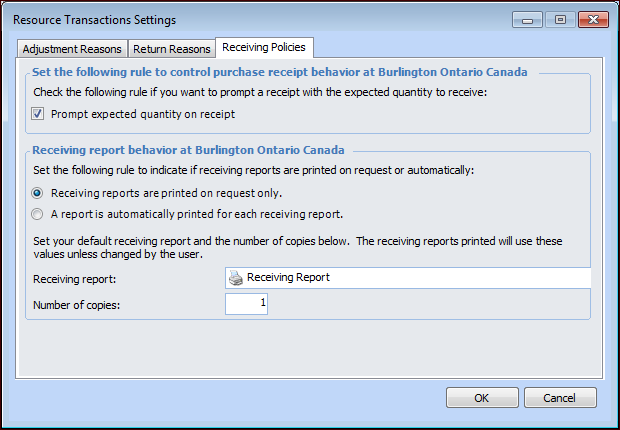This screenshot has height=430, width=620.
Task: Switch to the Adjustment Reasons tab
Action: [72, 49]
